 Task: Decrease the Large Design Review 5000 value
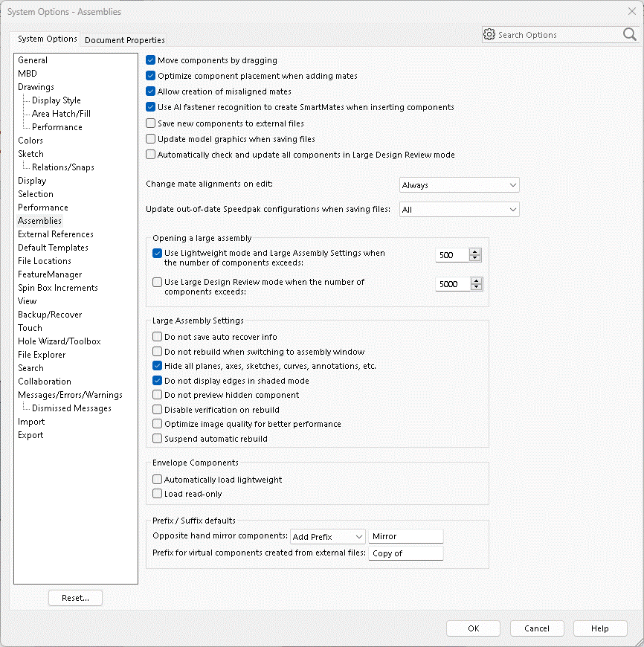(x=477, y=287)
